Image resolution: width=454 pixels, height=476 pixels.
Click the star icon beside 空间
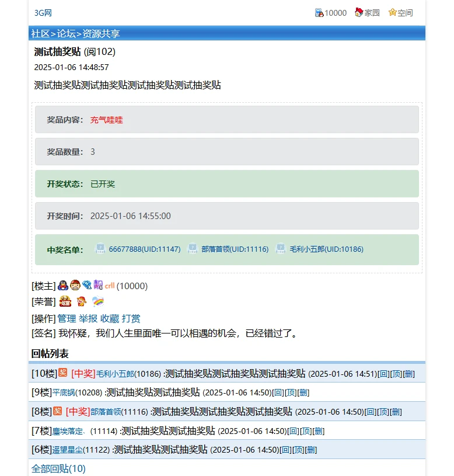(x=393, y=12)
